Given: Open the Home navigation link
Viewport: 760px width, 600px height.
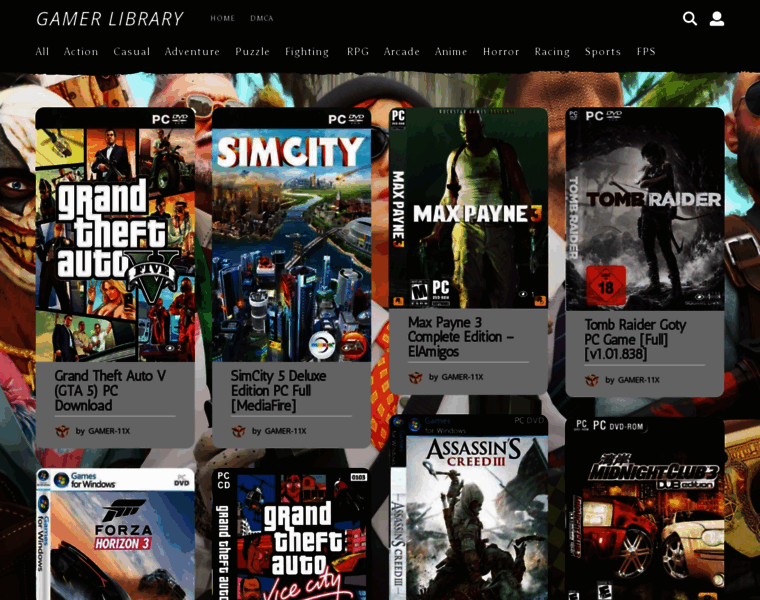Looking at the screenshot, I should pyautogui.click(x=222, y=18).
